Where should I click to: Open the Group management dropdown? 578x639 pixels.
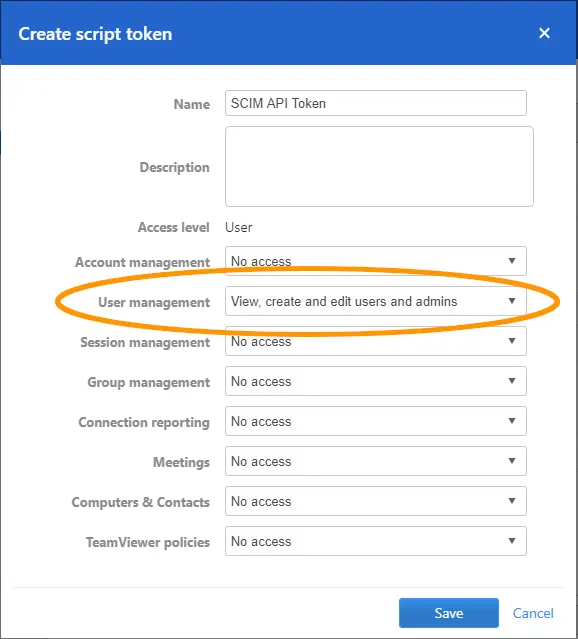coord(375,381)
